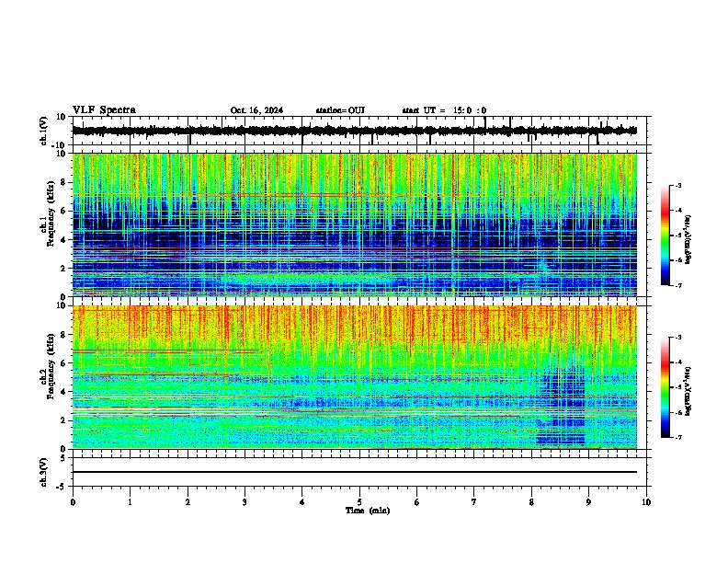Click inside the ch.1 spectrogram panel

(354, 224)
